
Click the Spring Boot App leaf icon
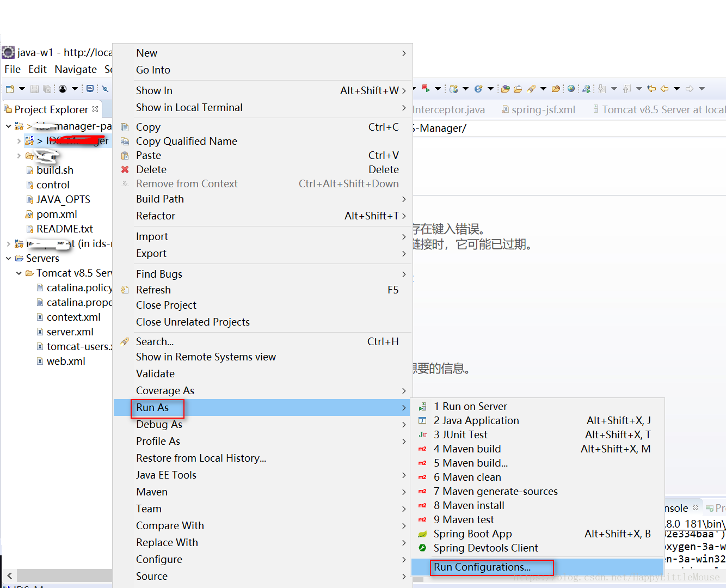click(422, 534)
